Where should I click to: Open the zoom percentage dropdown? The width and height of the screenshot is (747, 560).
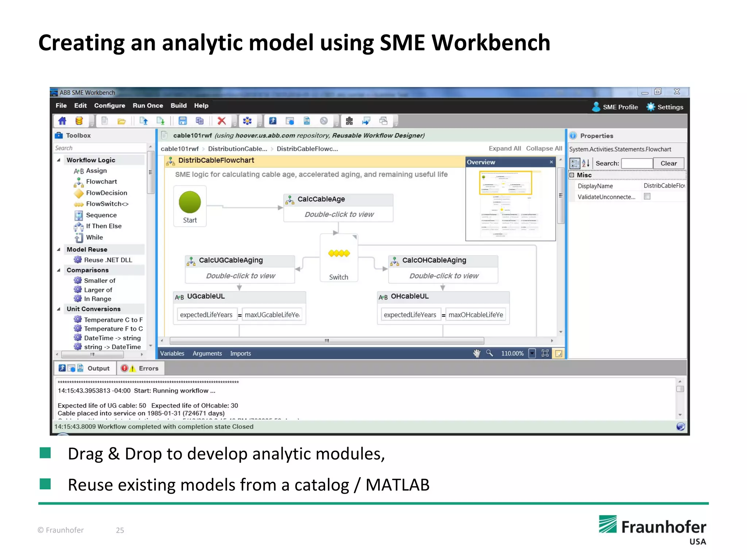[532, 353]
